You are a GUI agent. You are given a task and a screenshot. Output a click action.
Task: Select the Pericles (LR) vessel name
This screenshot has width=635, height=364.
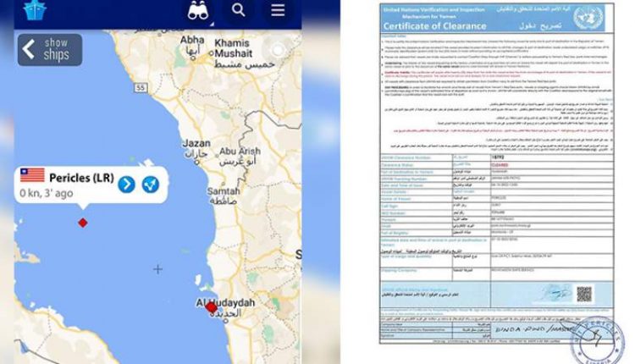pos(81,178)
